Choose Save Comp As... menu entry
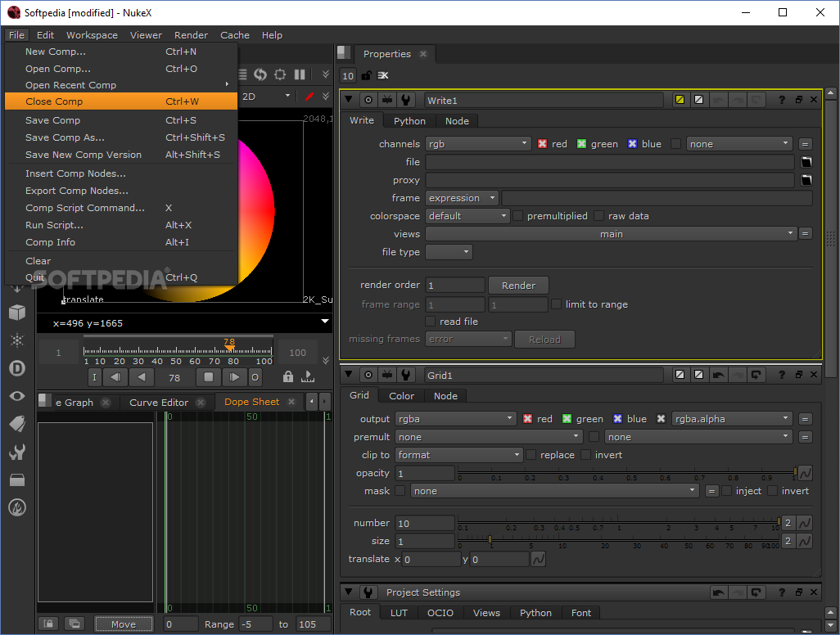The height and width of the screenshot is (635, 840). pyautogui.click(x=121, y=137)
